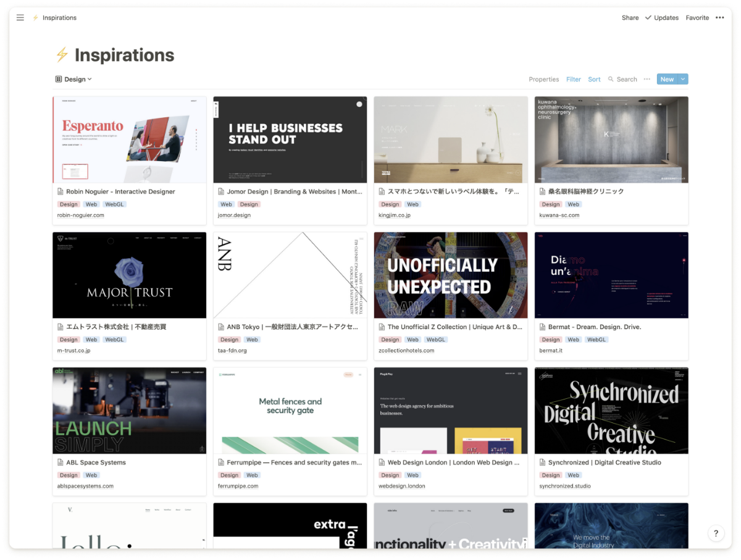Open the Unofficially Unexpected thumbnail
Screen dimensions: 741x560
pyautogui.click(x=451, y=275)
